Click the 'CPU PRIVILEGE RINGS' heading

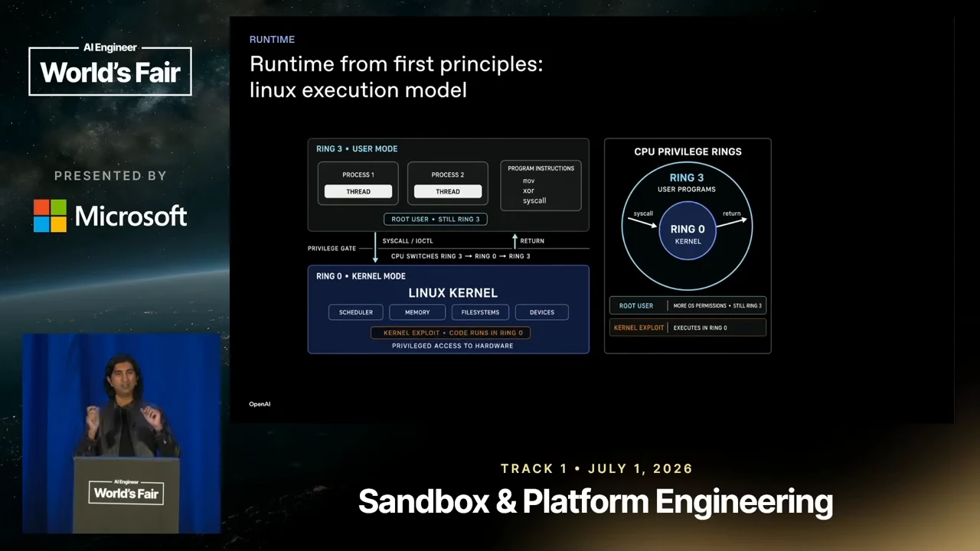click(688, 152)
